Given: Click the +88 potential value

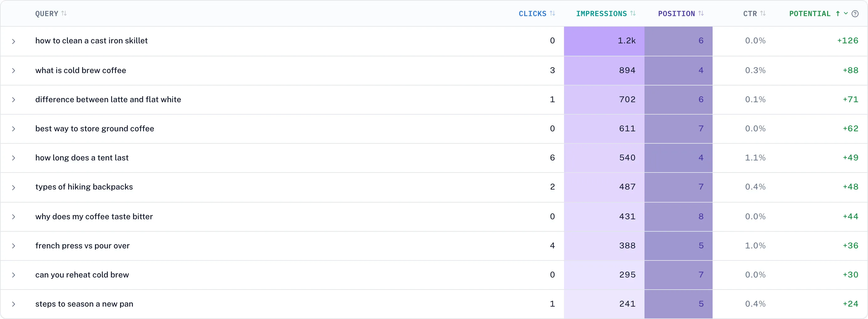Looking at the screenshot, I should [x=850, y=71].
